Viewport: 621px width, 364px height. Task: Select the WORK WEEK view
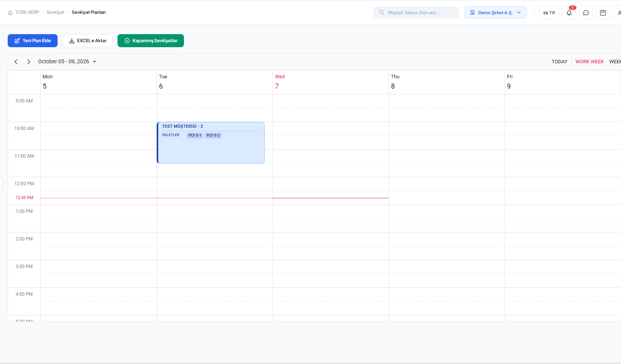click(x=590, y=62)
